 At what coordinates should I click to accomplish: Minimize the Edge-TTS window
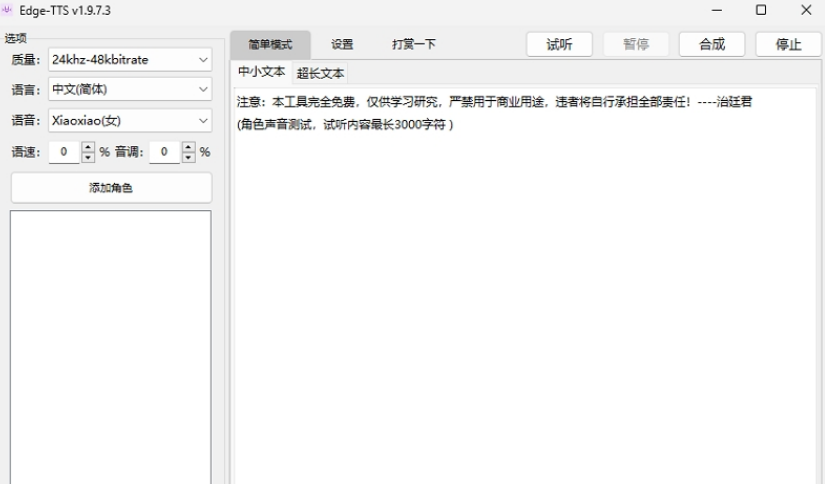click(x=717, y=10)
